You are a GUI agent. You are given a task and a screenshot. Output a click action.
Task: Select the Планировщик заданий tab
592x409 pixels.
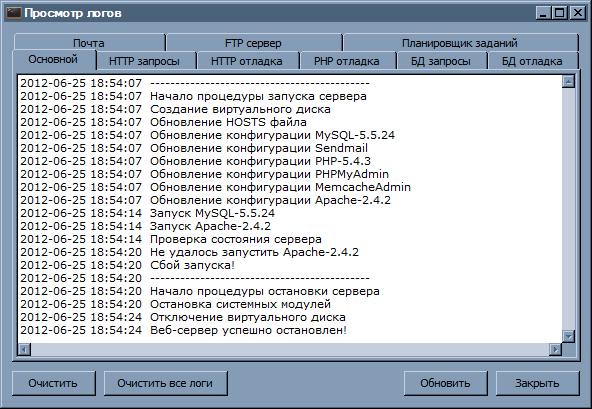point(460,43)
